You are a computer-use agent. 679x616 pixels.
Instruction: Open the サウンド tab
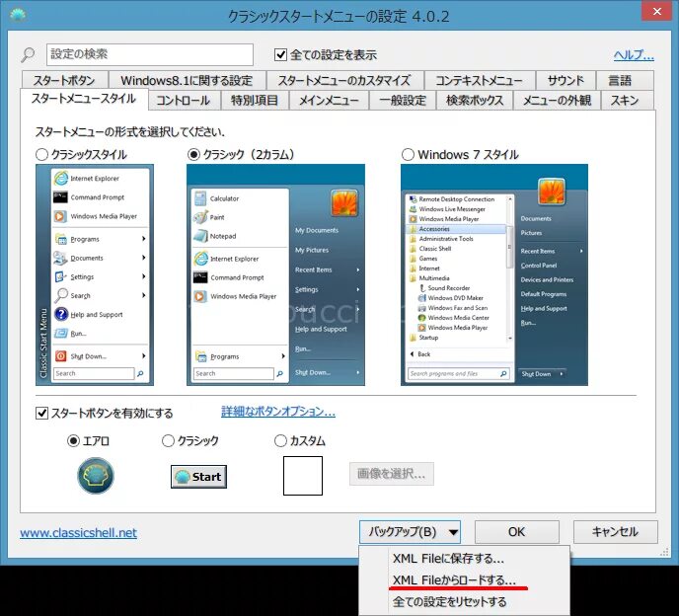point(566,80)
